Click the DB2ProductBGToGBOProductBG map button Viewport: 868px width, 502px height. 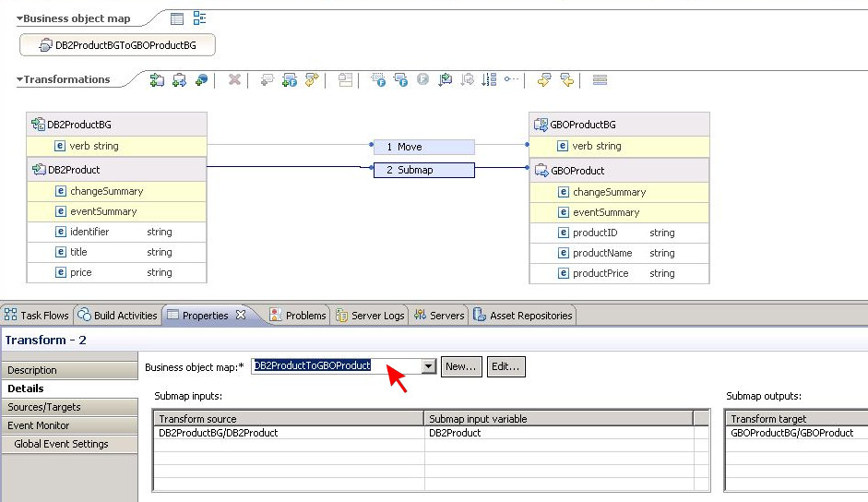(x=117, y=45)
